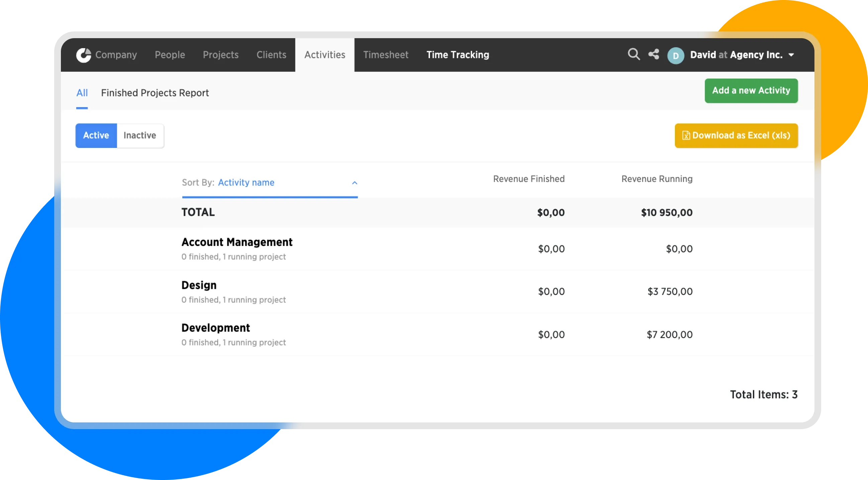Viewport: 868px width, 480px height.
Task: Click the Excel file icon on download button
Action: (686, 136)
